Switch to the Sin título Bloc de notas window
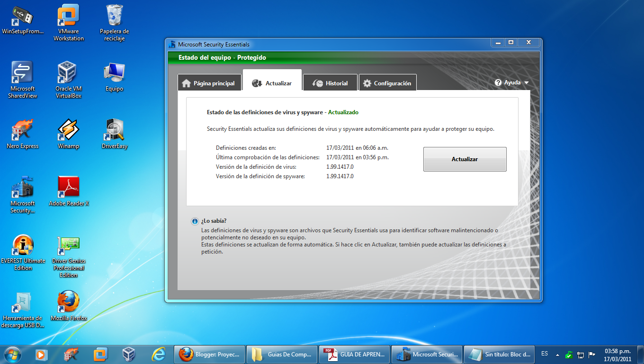The width and height of the screenshot is (644, 364). (x=500, y=354)
